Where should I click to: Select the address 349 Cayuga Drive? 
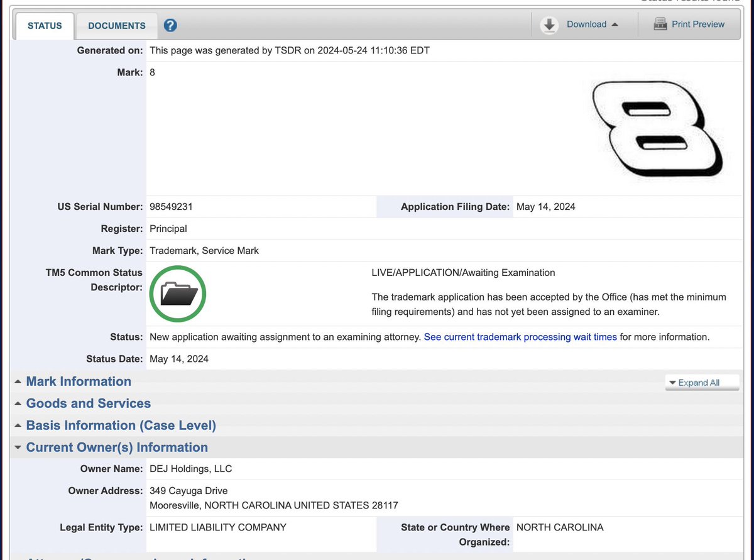coord(188,490)
